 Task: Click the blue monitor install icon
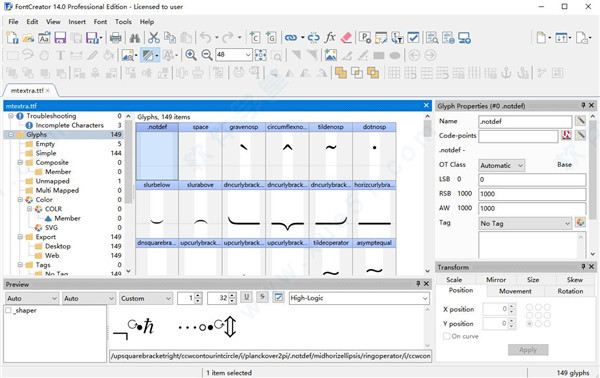pos(464,38)
